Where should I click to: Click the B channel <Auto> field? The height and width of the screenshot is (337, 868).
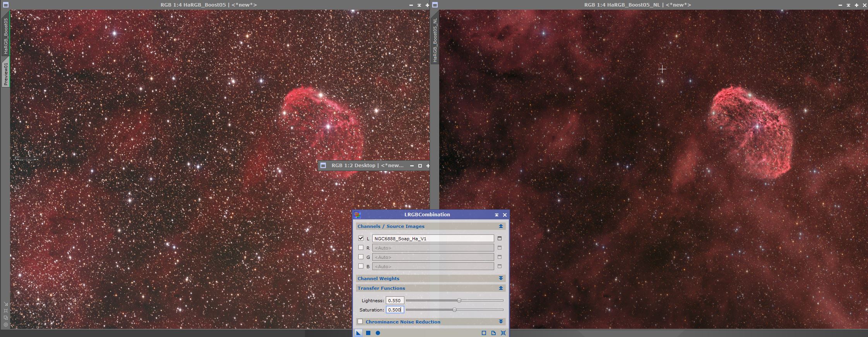tap(433, 266)
